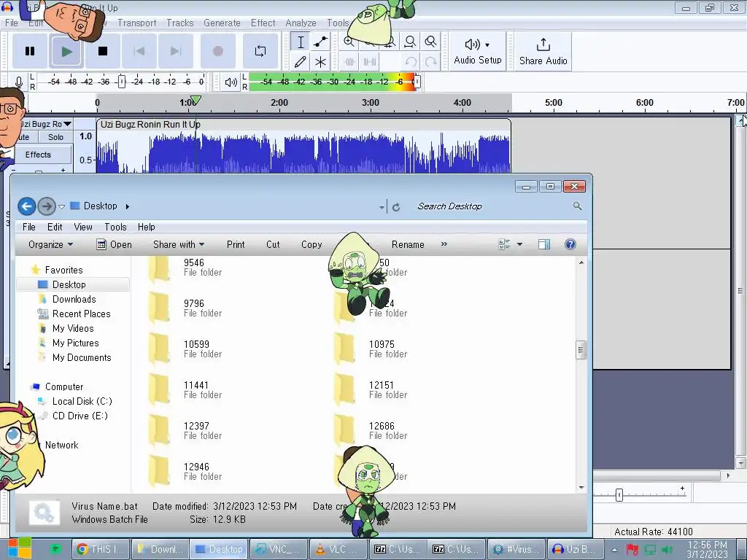Pause playback in Audacity
The height and width of the screenshot is (560, 747).
29,51
